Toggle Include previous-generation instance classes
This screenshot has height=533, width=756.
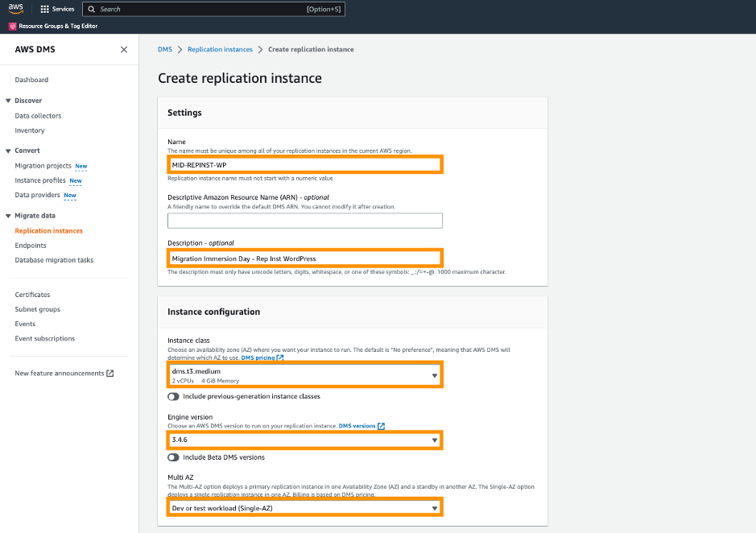tap(173, 396)
